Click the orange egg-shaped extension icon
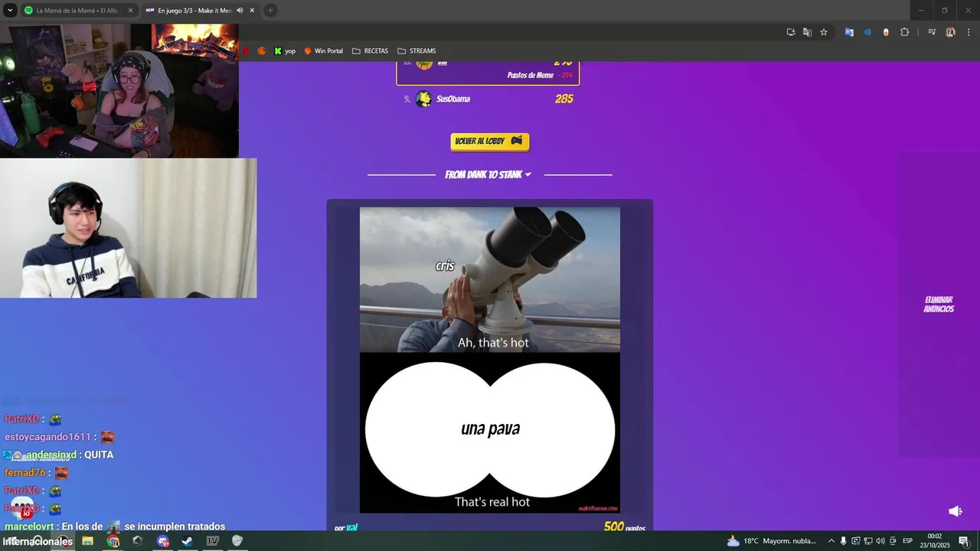 coord(886,32)
